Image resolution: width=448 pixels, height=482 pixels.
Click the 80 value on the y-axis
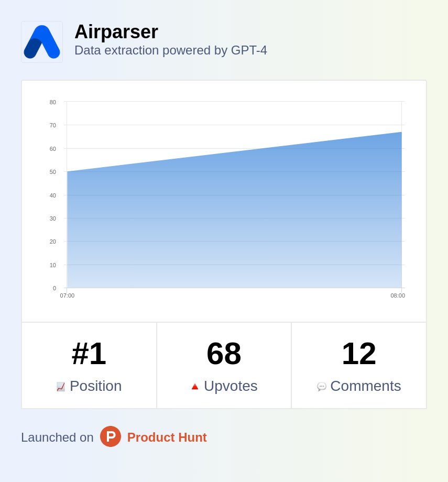[52, 102]
